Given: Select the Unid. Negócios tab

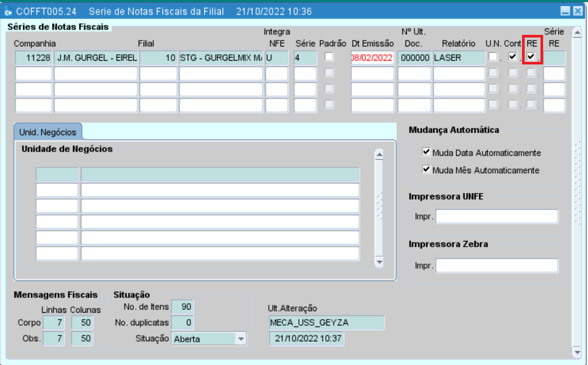Looking at the screenshot, I should click(48, 132).
